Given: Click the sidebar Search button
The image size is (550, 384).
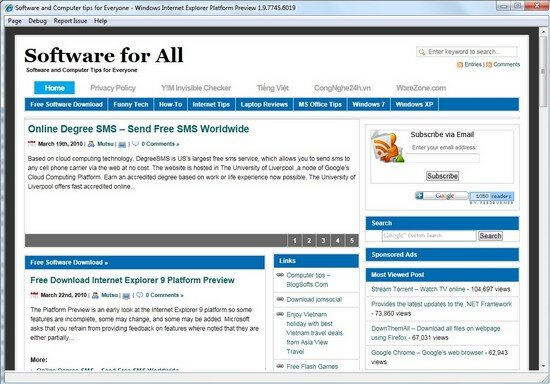Looking at the screenshot, I should tap(490, 236).
